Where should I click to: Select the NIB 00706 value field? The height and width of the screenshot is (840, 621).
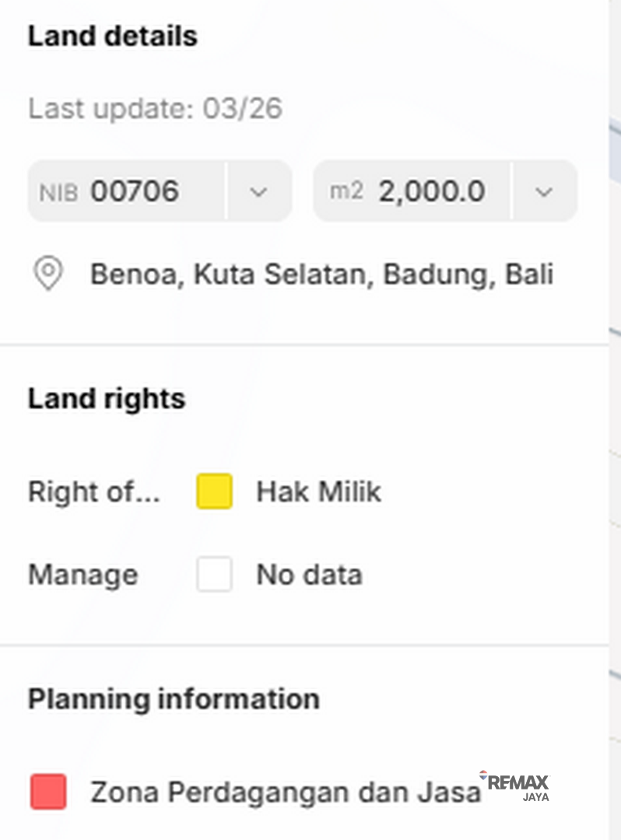pyautogui.click(x=134, y=191)
